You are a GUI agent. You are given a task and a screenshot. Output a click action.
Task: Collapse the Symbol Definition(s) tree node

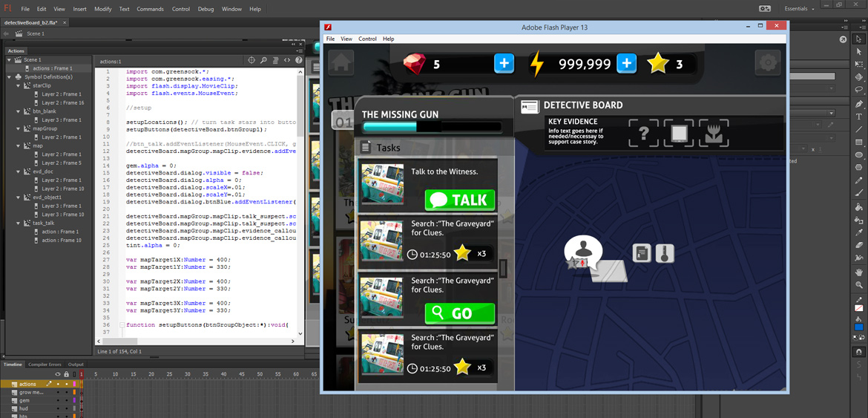point(10,77)
